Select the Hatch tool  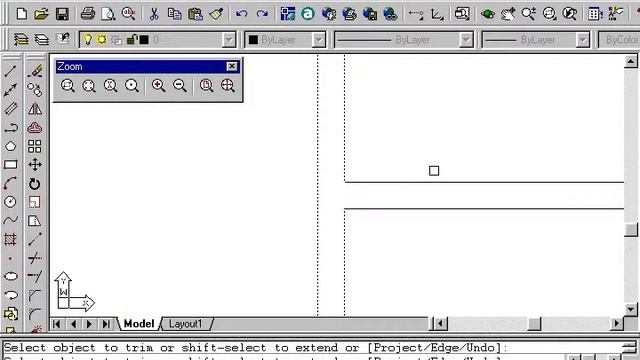pyautogui.click(x=11, y=239)
